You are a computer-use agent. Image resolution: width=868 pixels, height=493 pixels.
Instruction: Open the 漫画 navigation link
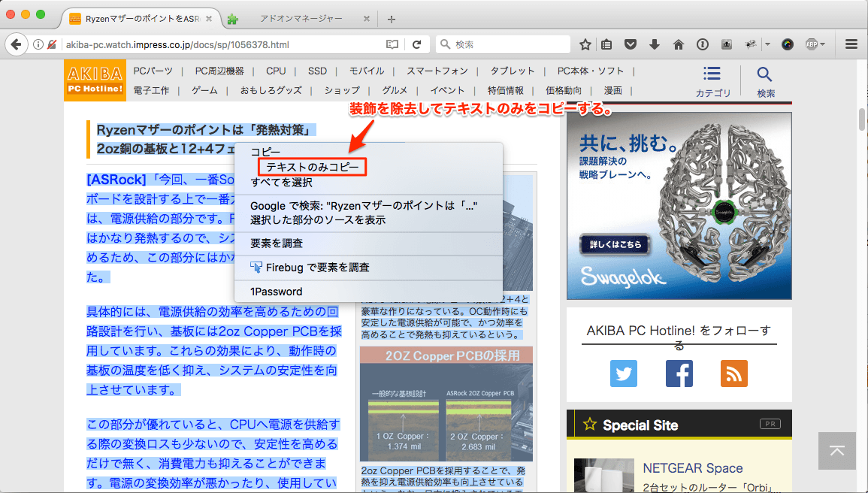point(612,90)
